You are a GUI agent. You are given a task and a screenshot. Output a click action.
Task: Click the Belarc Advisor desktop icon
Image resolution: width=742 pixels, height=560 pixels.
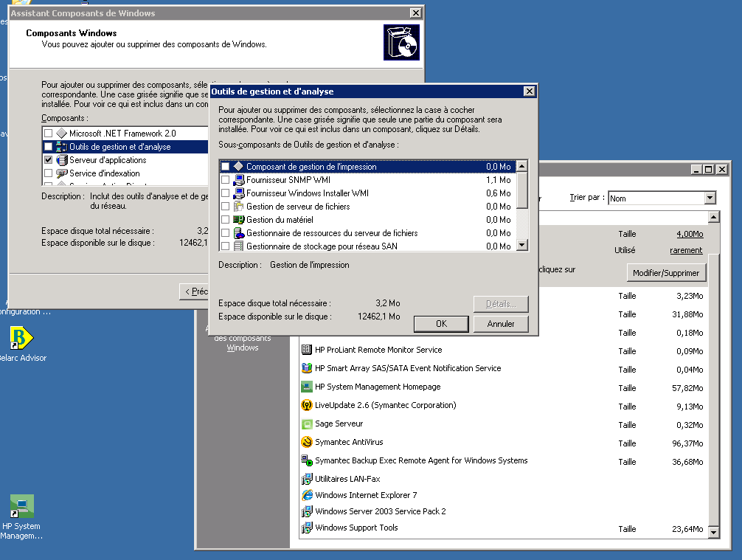click(21, 337)
